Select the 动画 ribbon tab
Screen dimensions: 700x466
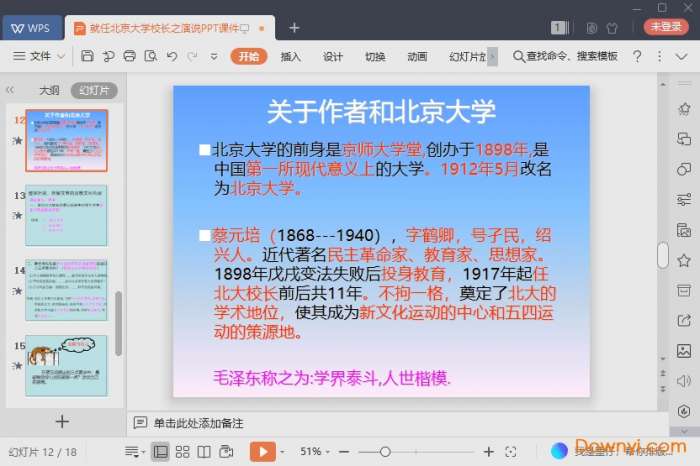pyautogui.click(x=417, y=57)
